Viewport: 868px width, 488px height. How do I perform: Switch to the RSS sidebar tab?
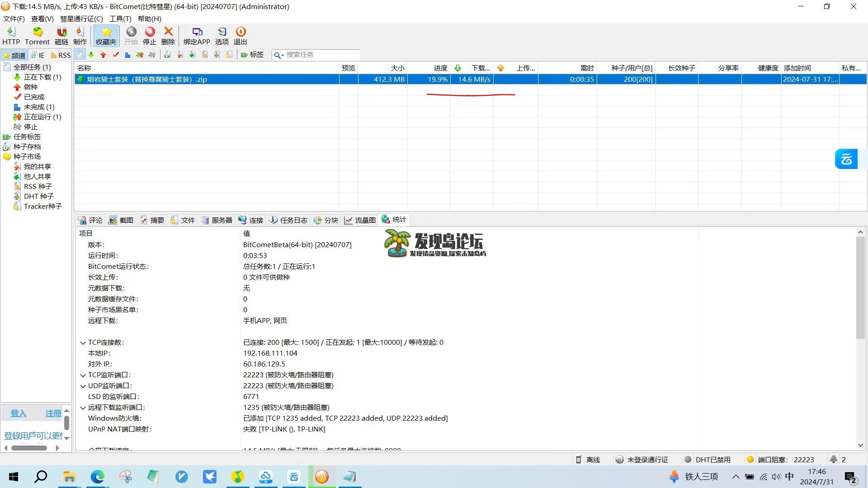[61, 55]
